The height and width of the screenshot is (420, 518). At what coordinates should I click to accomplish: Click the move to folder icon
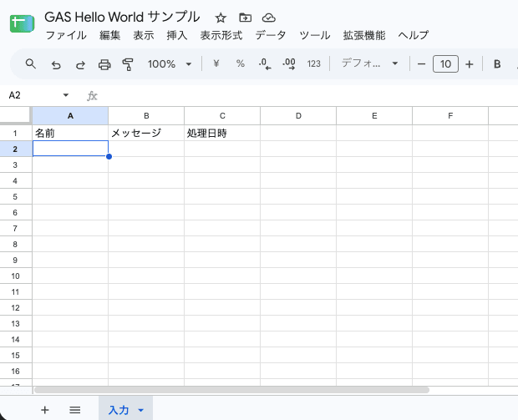245,18
